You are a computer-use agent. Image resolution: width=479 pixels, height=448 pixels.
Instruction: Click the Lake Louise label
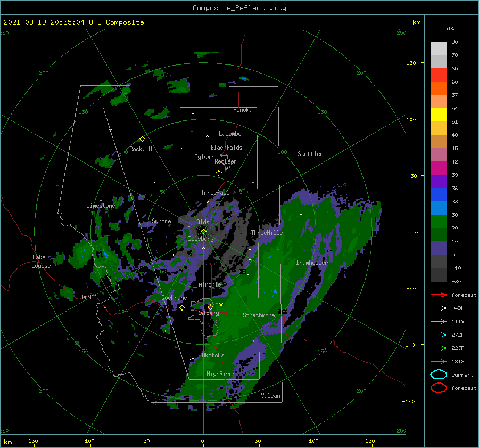click(41, 262)
